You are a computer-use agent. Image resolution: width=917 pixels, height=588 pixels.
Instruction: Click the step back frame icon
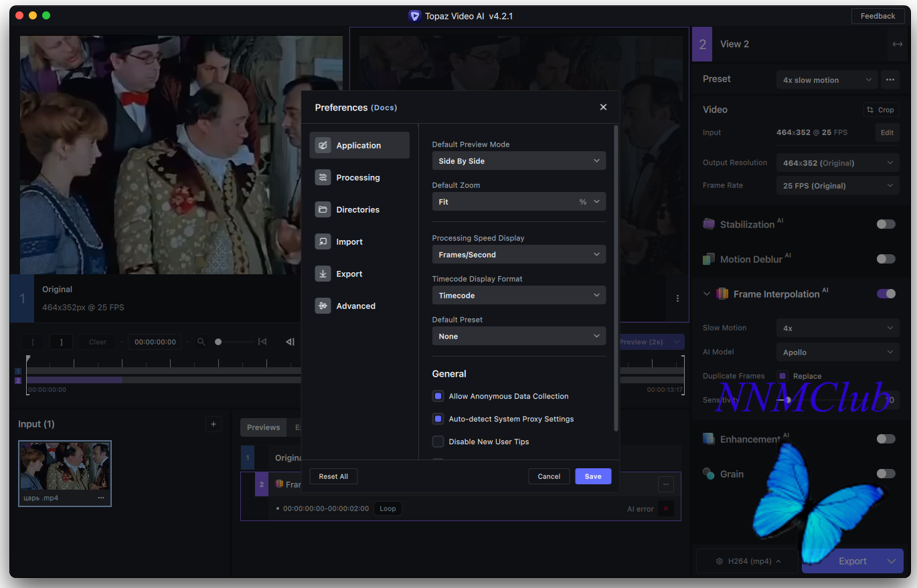pos(290,342)
